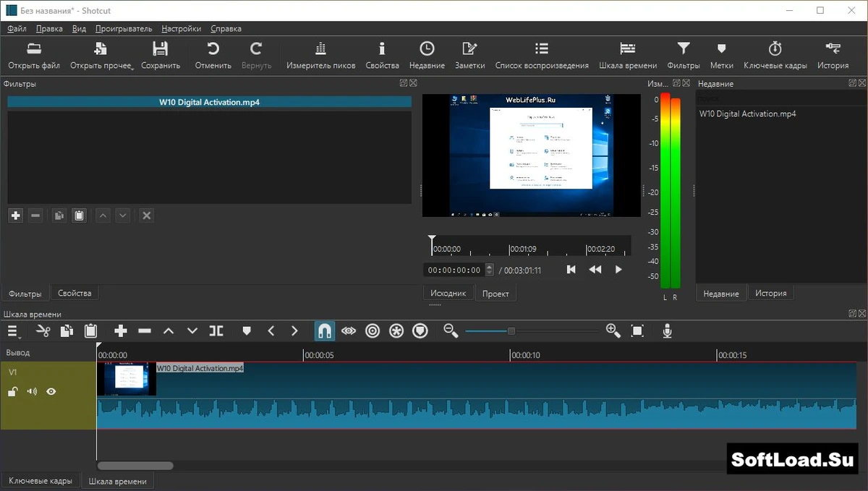Toggle snapping magnet button
This screenshot has height=491, width=868.
tap(325, 331)
